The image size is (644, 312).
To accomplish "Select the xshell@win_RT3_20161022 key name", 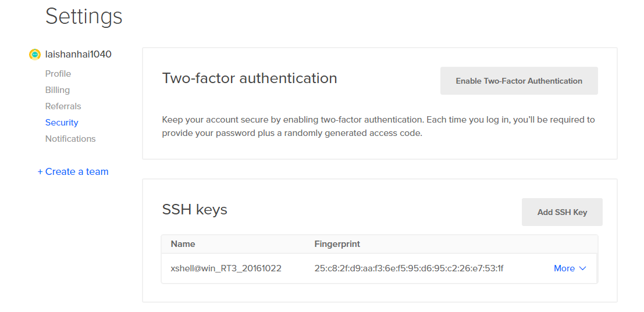I will (x=226, y=268).
